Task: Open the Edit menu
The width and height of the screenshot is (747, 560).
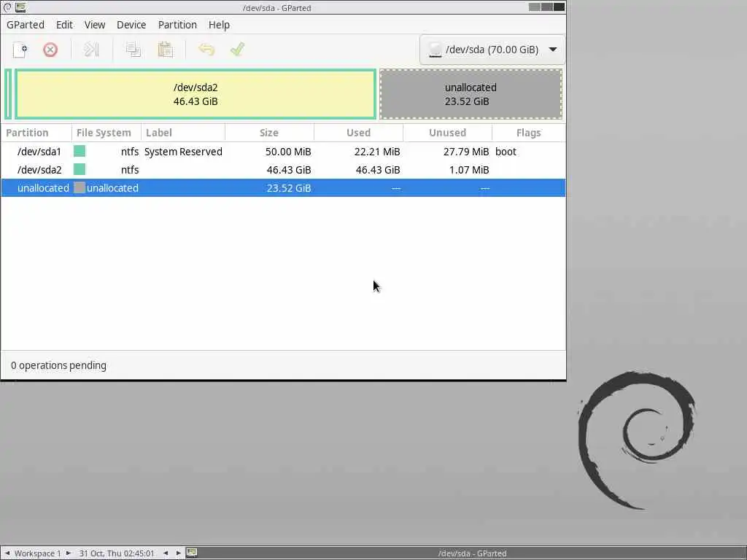Action: tap(64, 25)
